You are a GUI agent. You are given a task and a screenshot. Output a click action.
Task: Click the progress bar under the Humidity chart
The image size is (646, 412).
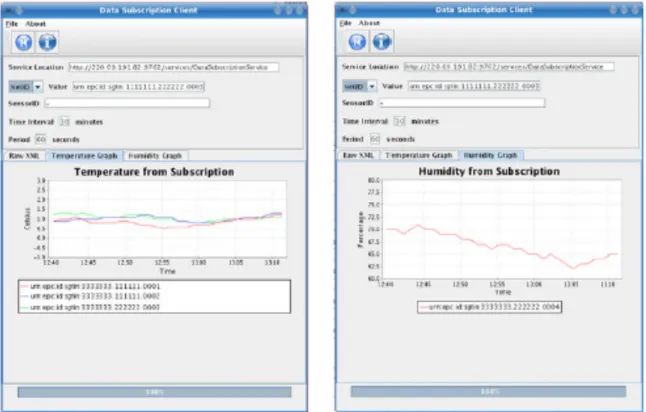489,391
